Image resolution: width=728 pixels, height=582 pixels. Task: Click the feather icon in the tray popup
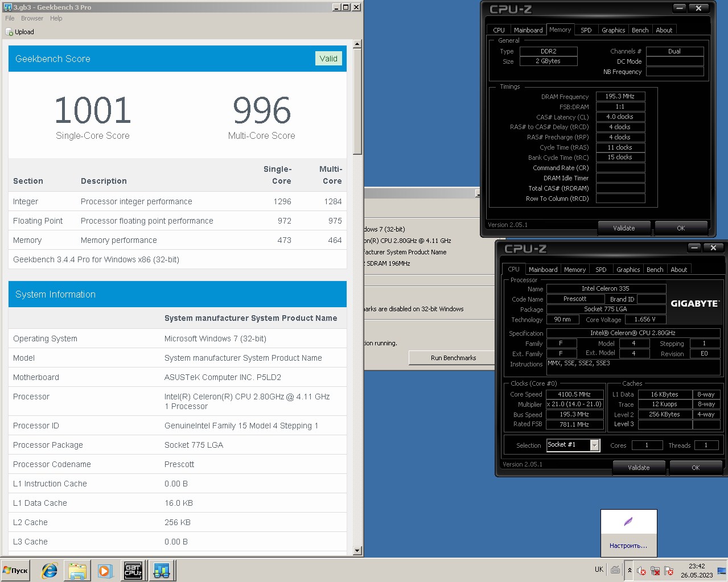(x=628, y=522)
